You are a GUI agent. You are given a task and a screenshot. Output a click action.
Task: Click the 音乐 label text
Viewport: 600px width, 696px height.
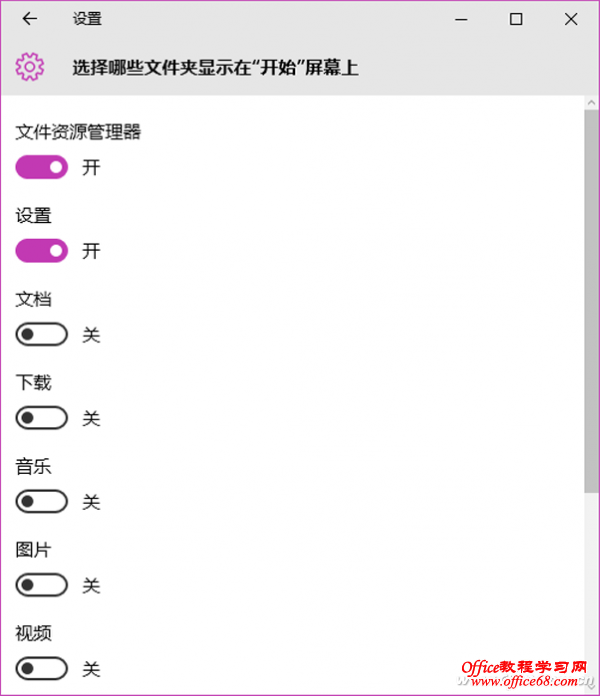pos(33,467)
